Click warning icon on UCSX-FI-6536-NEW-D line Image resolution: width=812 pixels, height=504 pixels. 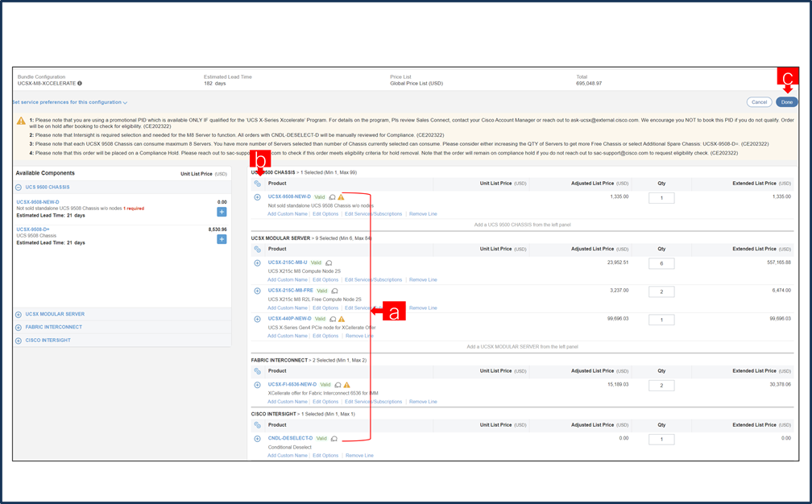click(x=346, y=385)
